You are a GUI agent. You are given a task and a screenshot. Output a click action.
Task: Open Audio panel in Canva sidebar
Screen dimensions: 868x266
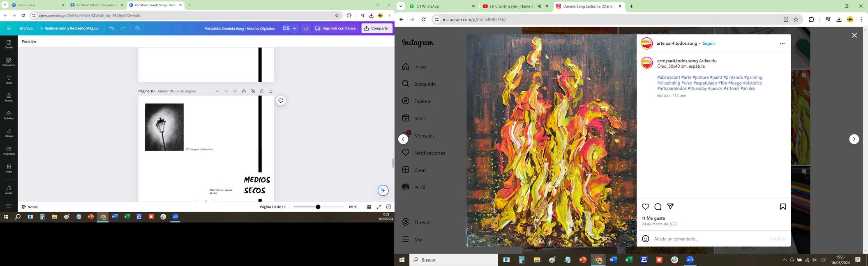[x=9, y=190]
